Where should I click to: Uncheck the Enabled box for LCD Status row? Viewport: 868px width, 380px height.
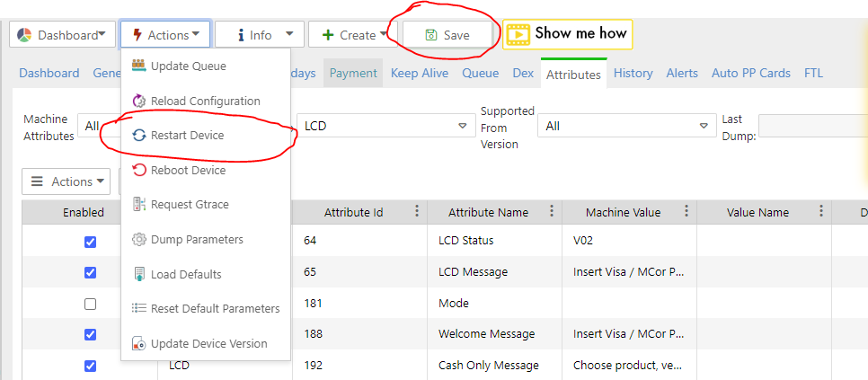pos(90,242)
